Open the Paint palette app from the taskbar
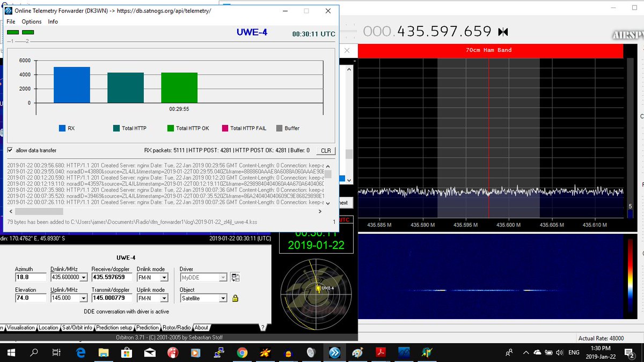 pyautogui.click(x=357, y=352)
